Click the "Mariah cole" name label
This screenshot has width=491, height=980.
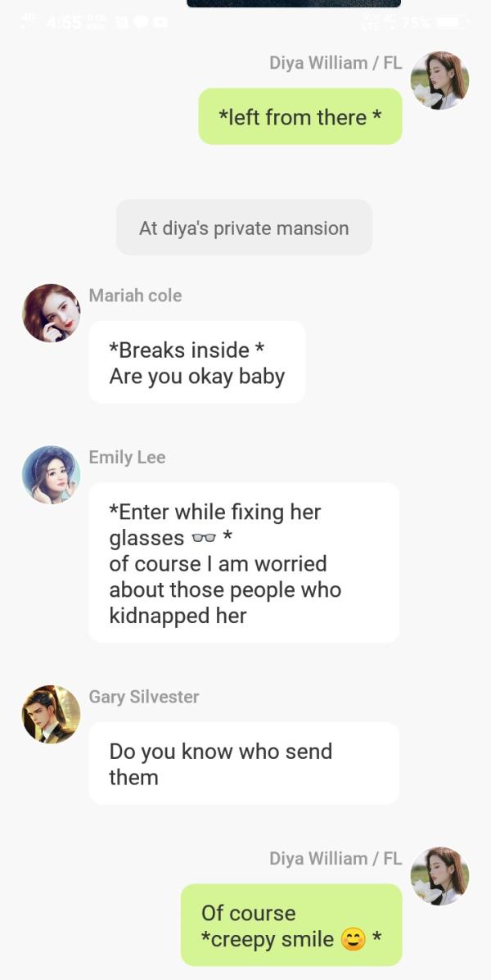click(x=135, y=296)
